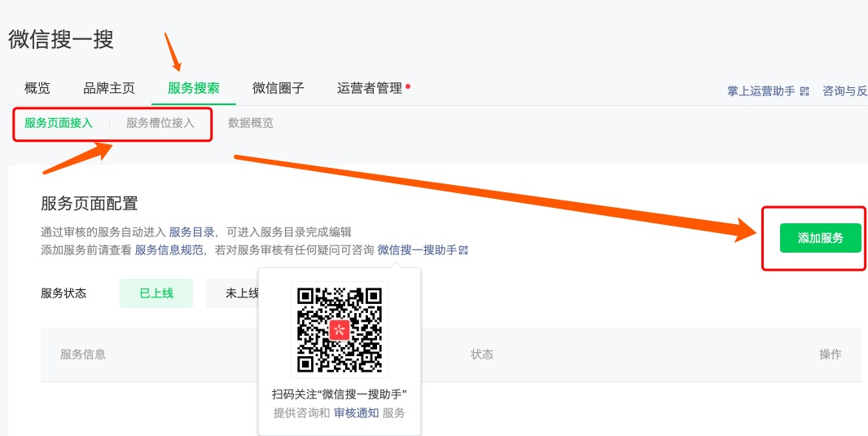The image size is (868, 436).
Task: Open the 概览 tab
Action: pyautogui.click(x=37, y=88)
